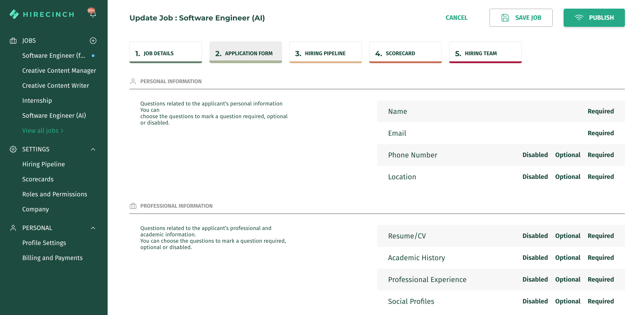The image size is (644, 315).
Task: Click the Personal user icon in sidebar
Action: pos(13,228)
